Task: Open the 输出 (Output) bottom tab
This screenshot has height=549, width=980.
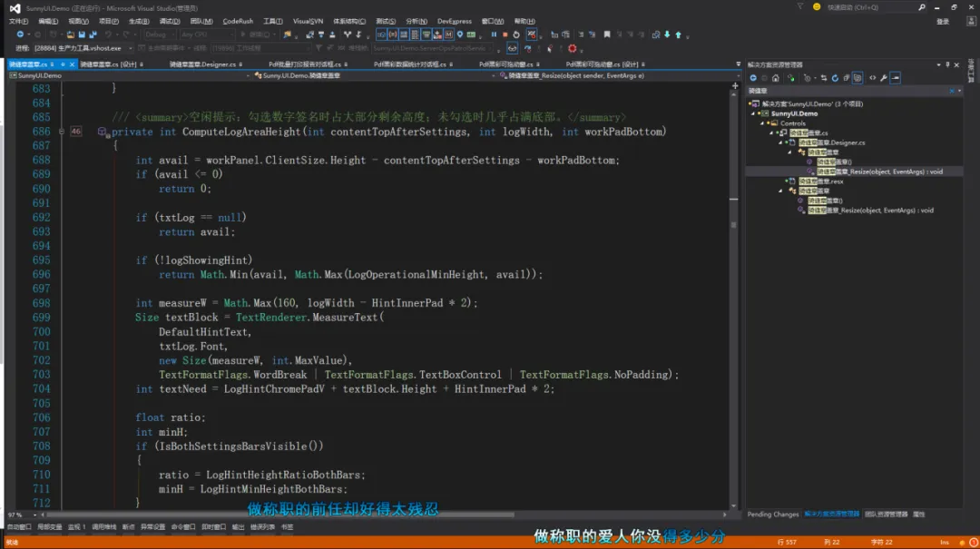Action: [238, 527]
